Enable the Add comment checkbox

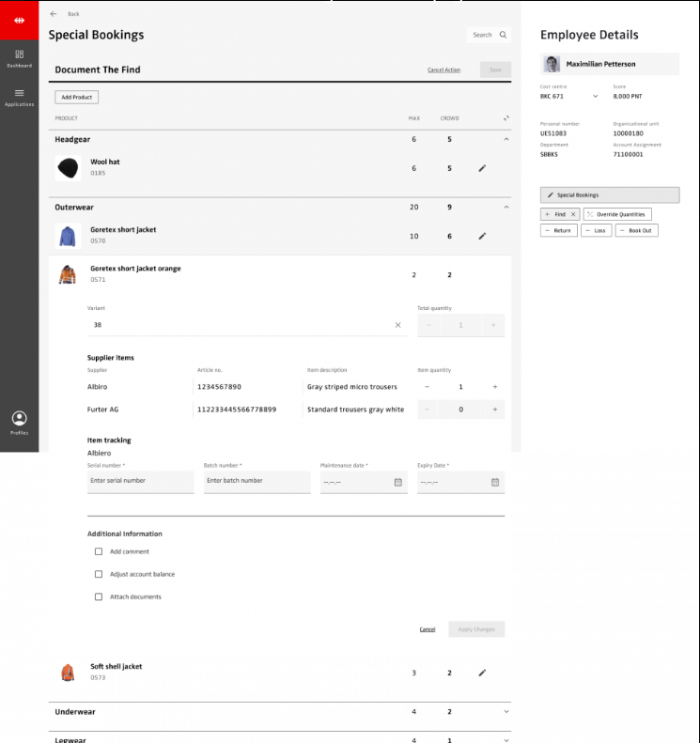(x=99, y=551)
